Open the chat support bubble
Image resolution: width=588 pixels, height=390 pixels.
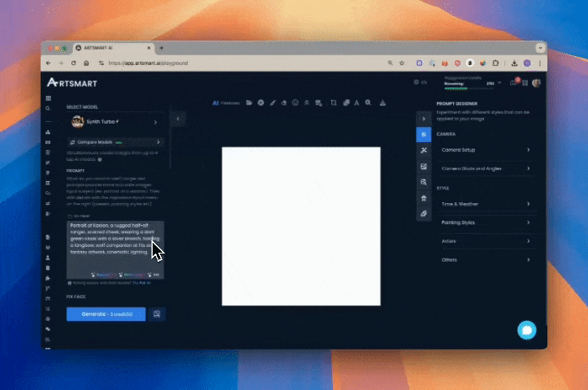tap(527, 330)
